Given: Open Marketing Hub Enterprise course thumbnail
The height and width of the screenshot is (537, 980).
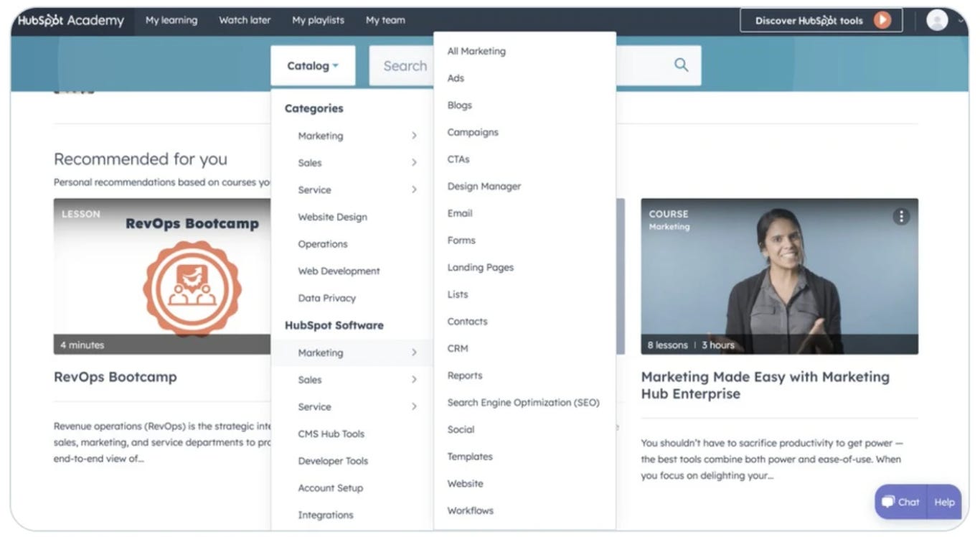Looking at the screenshot, I should click(779, 276).
